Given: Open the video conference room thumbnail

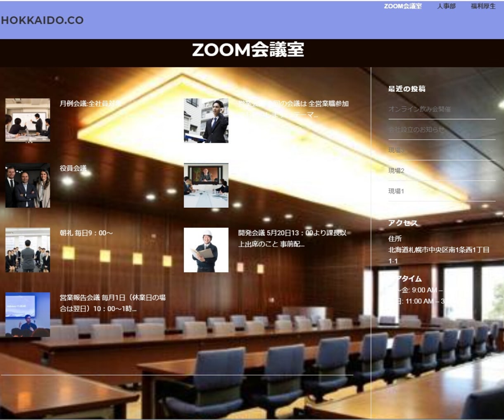Looking at the screenshot, I should click(x=206, y=185).
